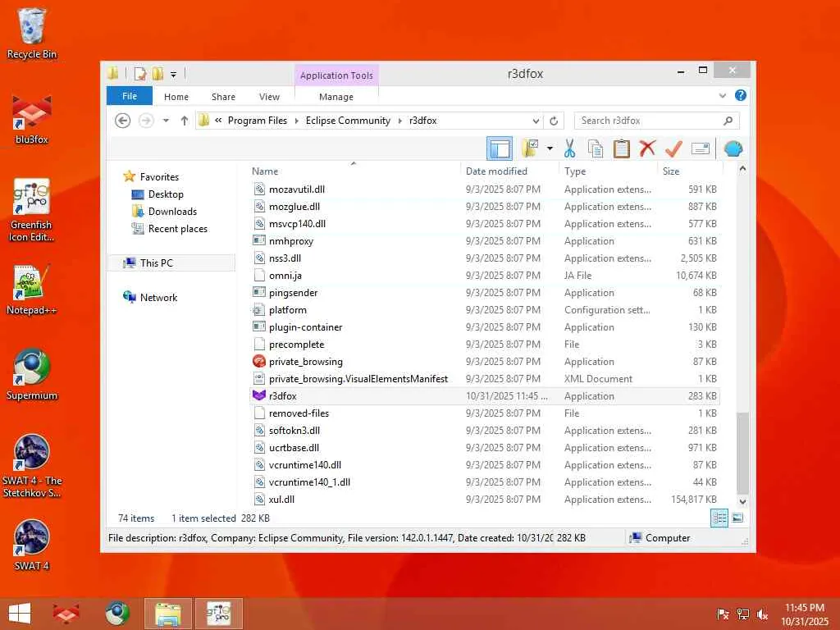
Task: Switch to details view layout button
Action: [719, 518]
